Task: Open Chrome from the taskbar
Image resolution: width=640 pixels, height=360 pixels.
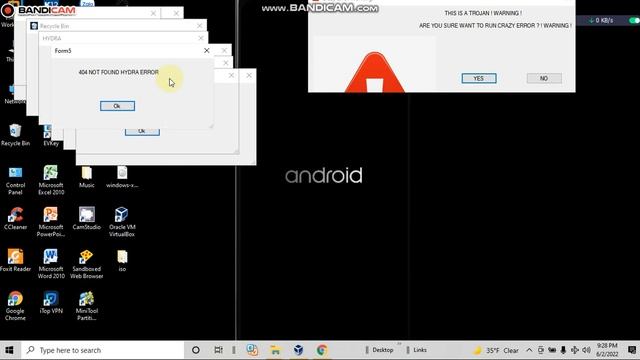Action: click(x=322, y=350)
